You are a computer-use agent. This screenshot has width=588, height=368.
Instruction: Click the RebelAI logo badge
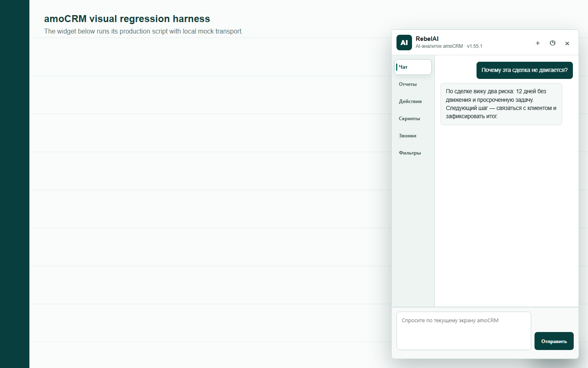click(404, 43)
